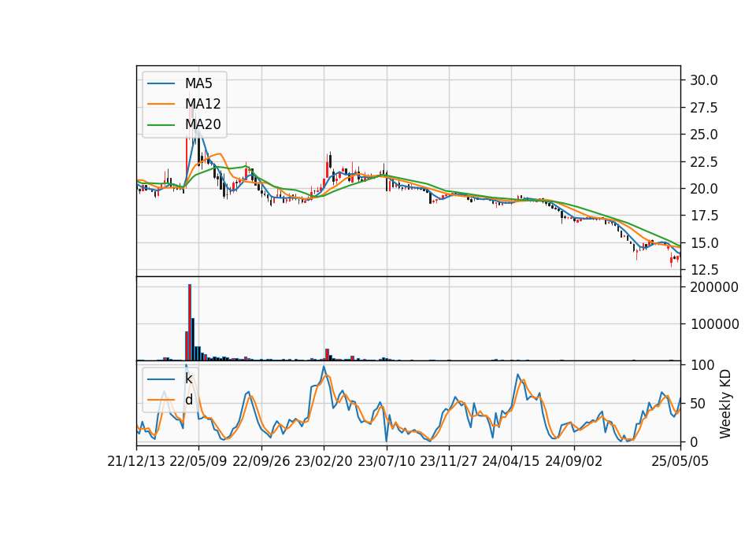Click the 12.5 price axis label
756x543 pixels.
coord(703,270)
